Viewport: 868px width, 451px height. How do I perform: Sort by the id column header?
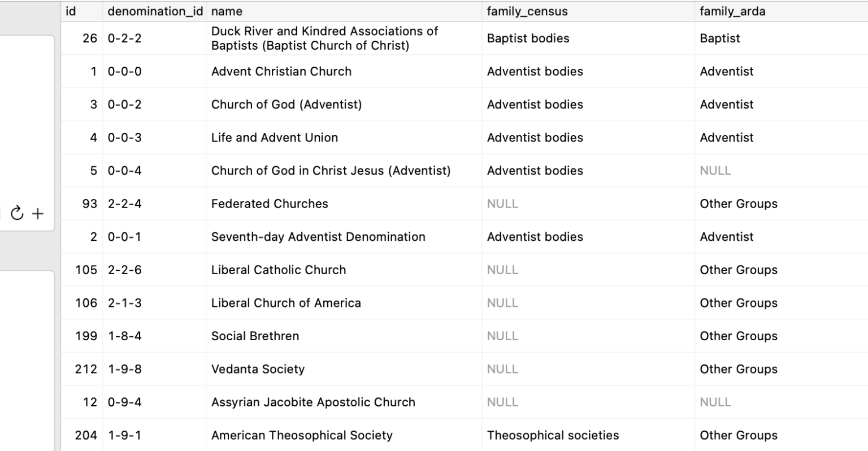(71, 11)
